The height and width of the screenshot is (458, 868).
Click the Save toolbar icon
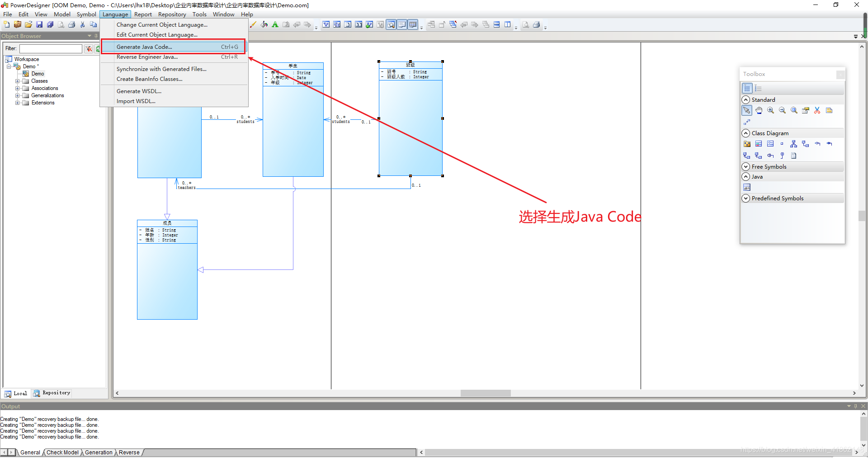pos(39,24)
